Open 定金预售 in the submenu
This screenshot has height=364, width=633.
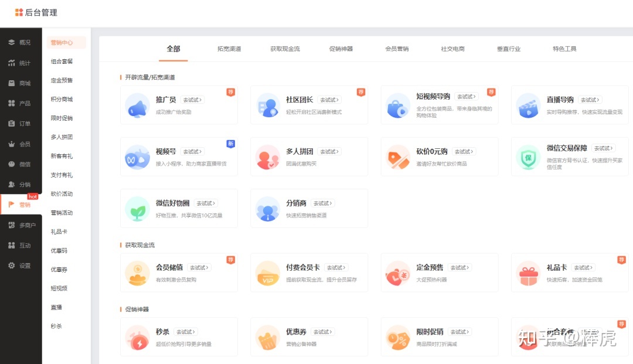[x=62, y=80]
